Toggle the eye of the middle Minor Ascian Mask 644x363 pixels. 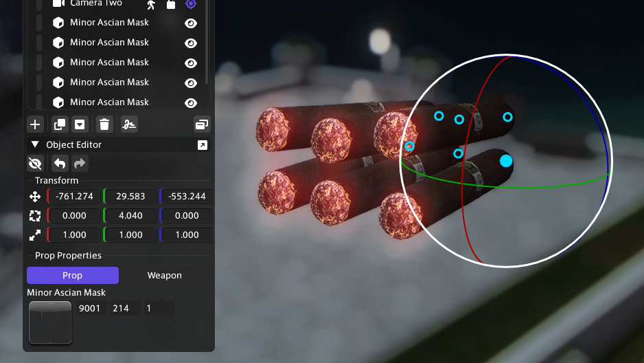point(191,63)
